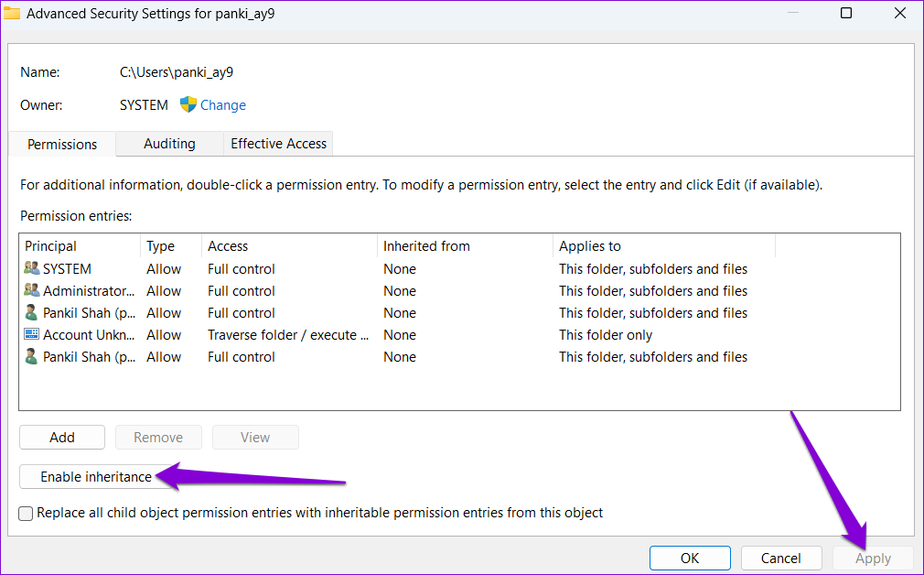Click 'Traverse folder / execute' access cell

point(288,335)
